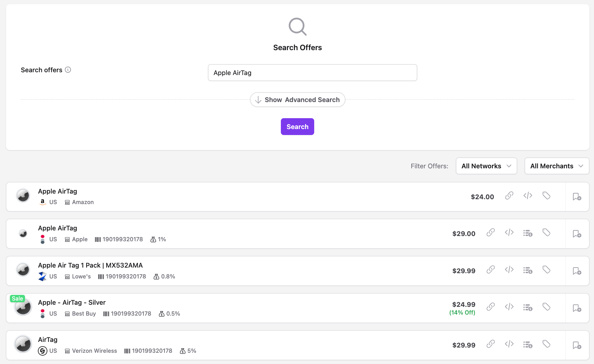
Task: Click the purple Search button
Action: [x=297, y=127]
